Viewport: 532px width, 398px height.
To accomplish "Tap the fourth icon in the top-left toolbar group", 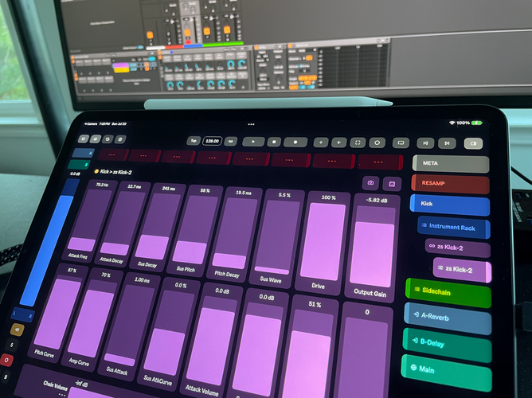I will click(120, 139).
